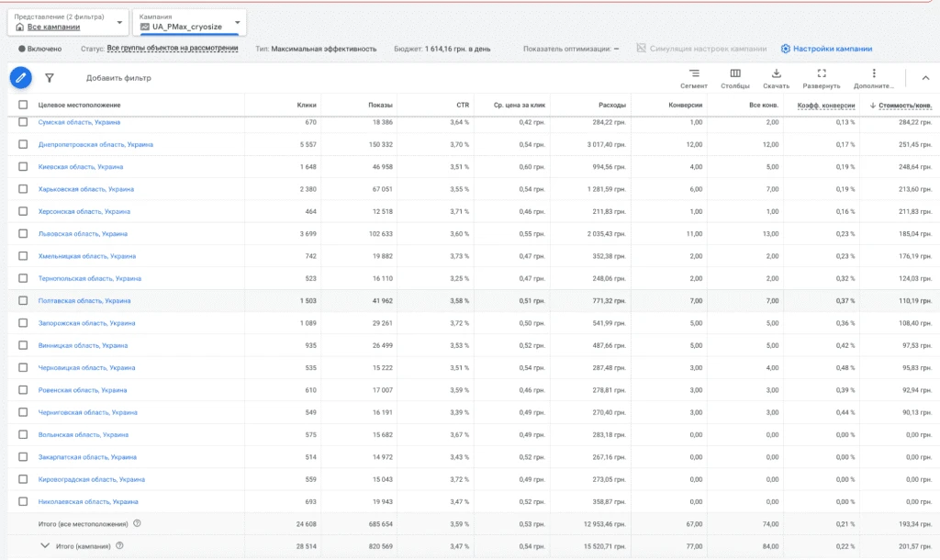Open the Сегмент segment tool

694,79
